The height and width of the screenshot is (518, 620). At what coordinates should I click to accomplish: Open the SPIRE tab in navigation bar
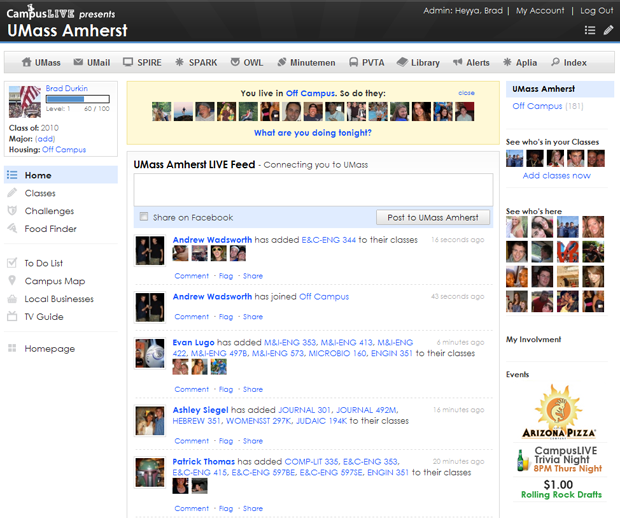141,62
